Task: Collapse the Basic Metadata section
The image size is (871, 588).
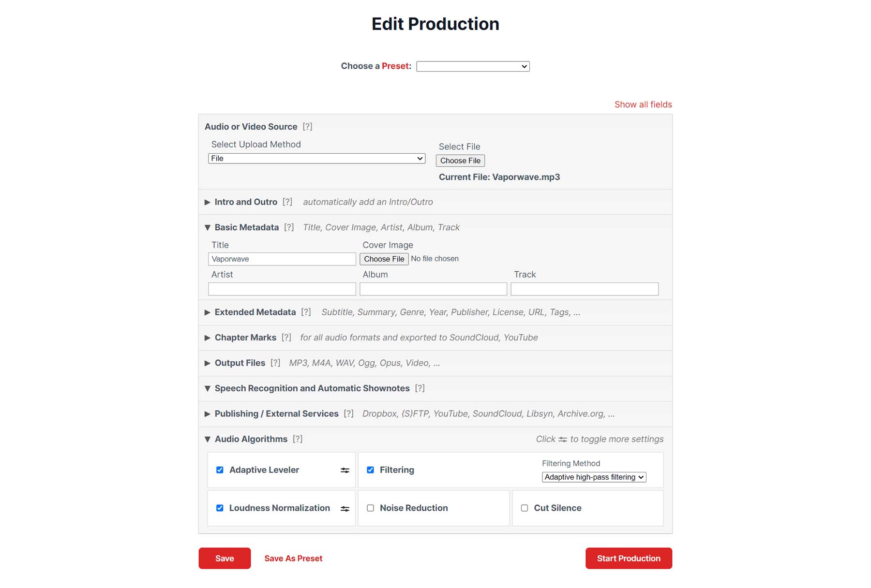Action: pyautogui.click(x=207, y=227)
